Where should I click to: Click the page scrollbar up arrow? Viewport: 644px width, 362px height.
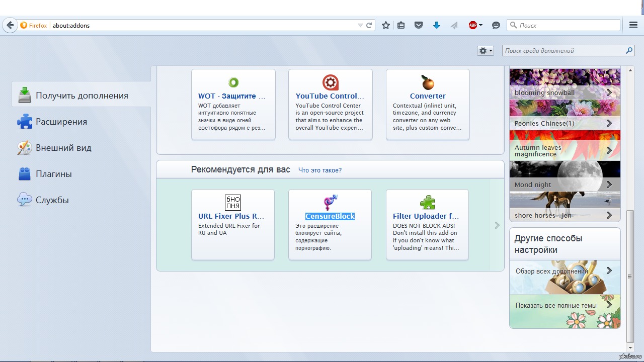pos(630,70)
